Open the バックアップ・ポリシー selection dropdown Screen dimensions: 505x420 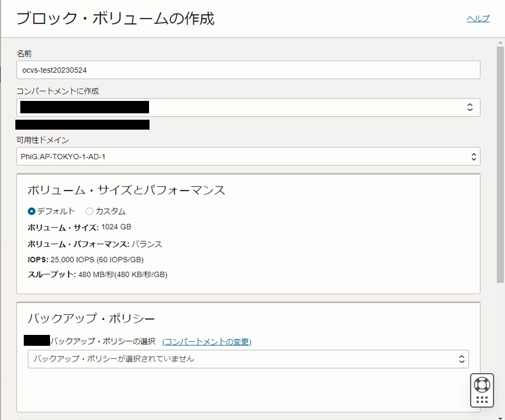[248, 359]
